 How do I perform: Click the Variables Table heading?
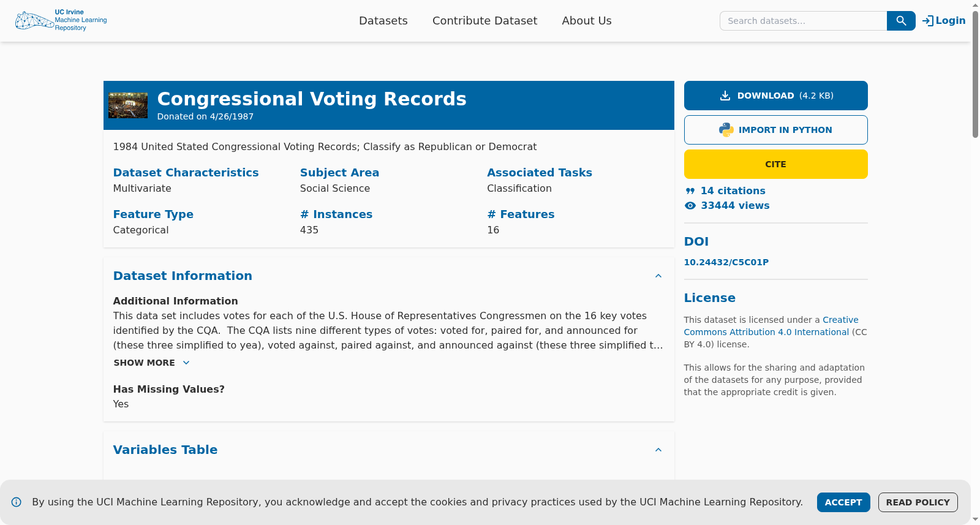[165, 450]
